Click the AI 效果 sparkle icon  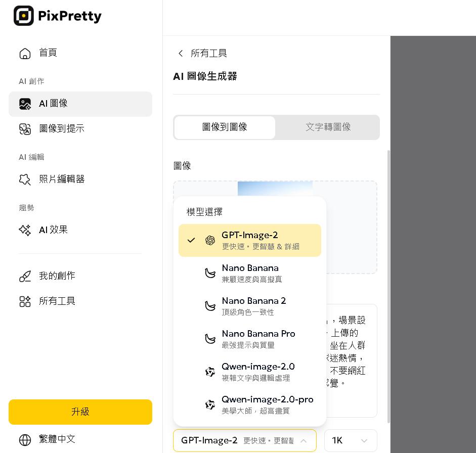point(25,230)
